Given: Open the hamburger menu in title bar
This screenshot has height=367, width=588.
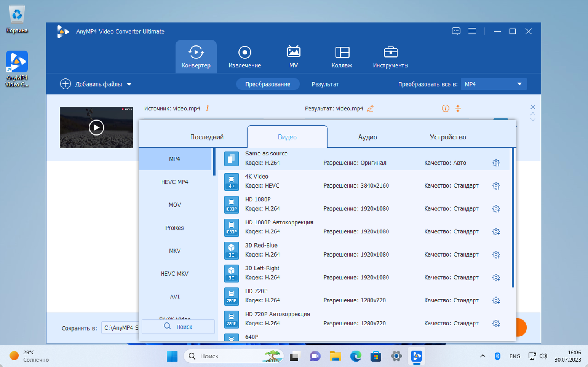Looking at the screenshot, I should tap(472, 31).
